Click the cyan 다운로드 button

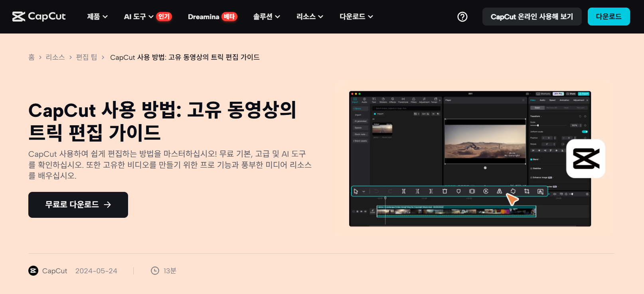pyautogui.click(x=609, y=17)
